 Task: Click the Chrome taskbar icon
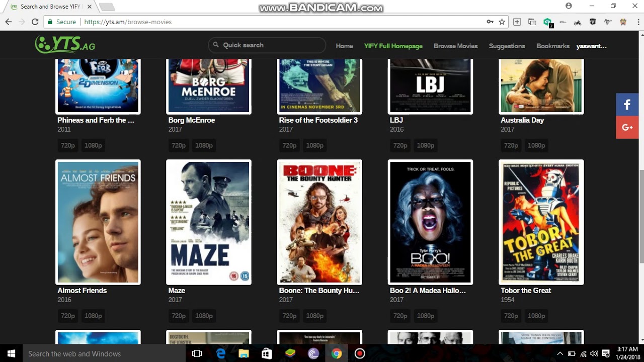(x=337, y=353)
